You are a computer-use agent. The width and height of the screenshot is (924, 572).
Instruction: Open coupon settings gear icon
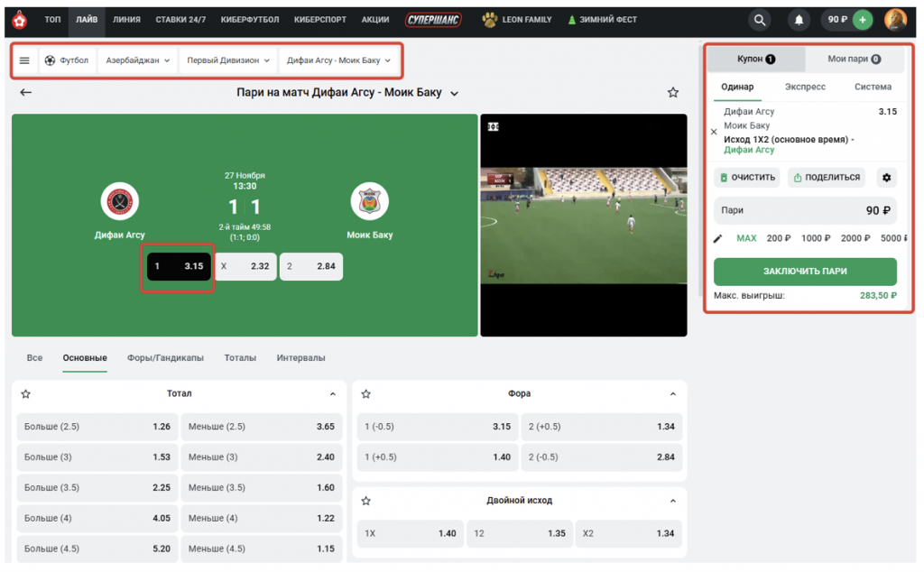pyautogui.click(x=886, y=178)
